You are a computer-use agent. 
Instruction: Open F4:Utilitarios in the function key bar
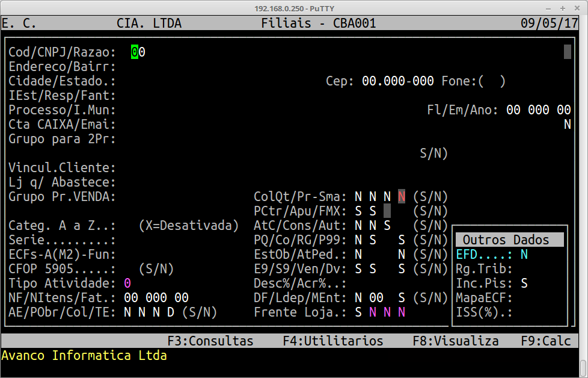click(332, 341)
